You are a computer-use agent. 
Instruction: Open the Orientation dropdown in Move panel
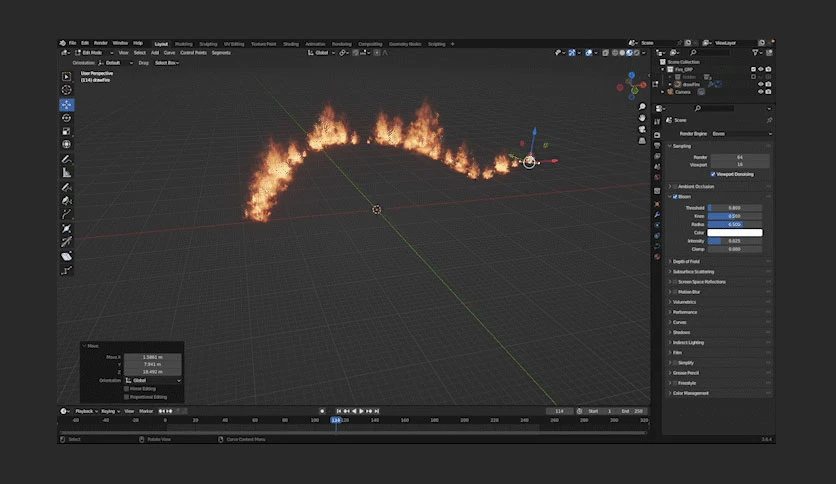tap(153, 381)
